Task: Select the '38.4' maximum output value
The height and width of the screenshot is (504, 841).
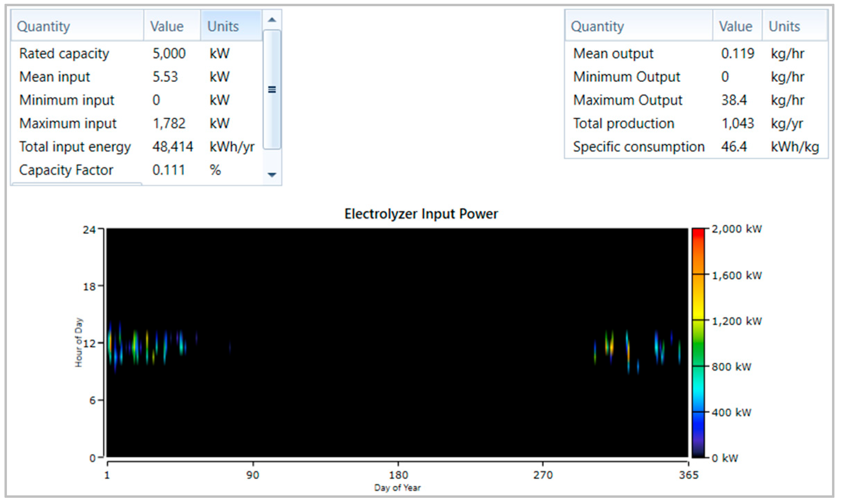Action: coord(734,100)
